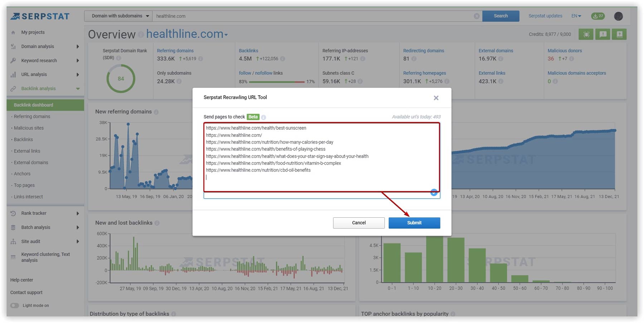
Task: Click the 10 - 20 bar in histogram
Action: click(434, 259)
